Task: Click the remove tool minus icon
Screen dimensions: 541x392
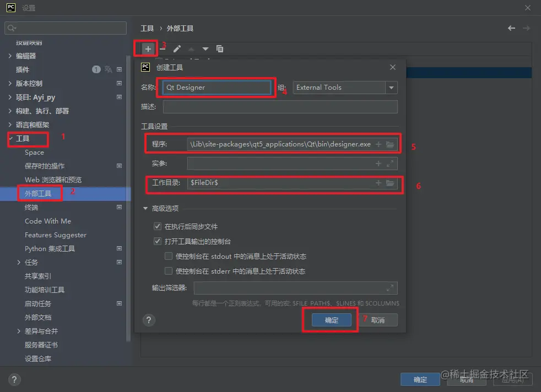Action: [163, 49]
